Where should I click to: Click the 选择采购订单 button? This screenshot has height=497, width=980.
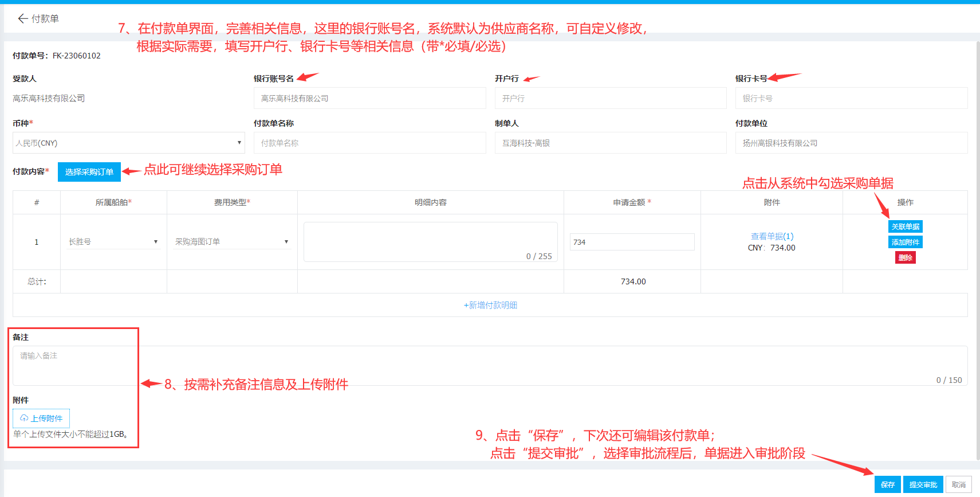[x=89, y=172]
